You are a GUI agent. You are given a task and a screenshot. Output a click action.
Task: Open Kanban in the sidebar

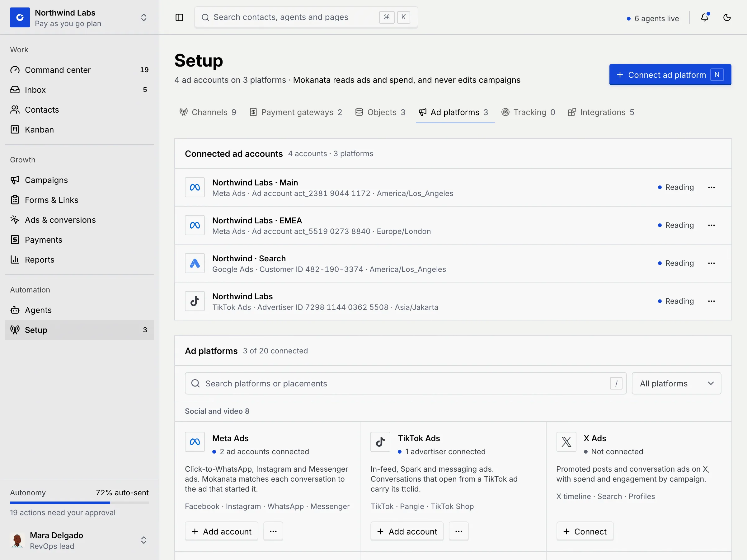(79, 130)
